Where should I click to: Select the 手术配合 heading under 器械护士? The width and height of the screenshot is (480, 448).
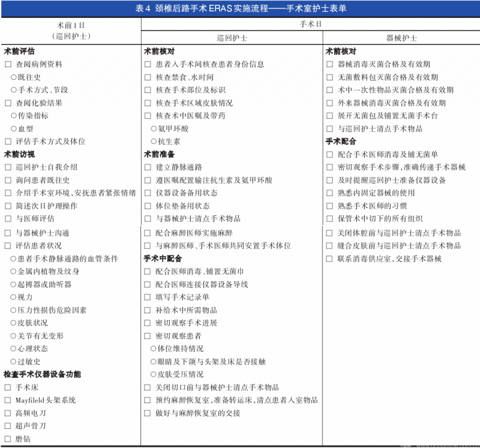click(x=341, y=142)
